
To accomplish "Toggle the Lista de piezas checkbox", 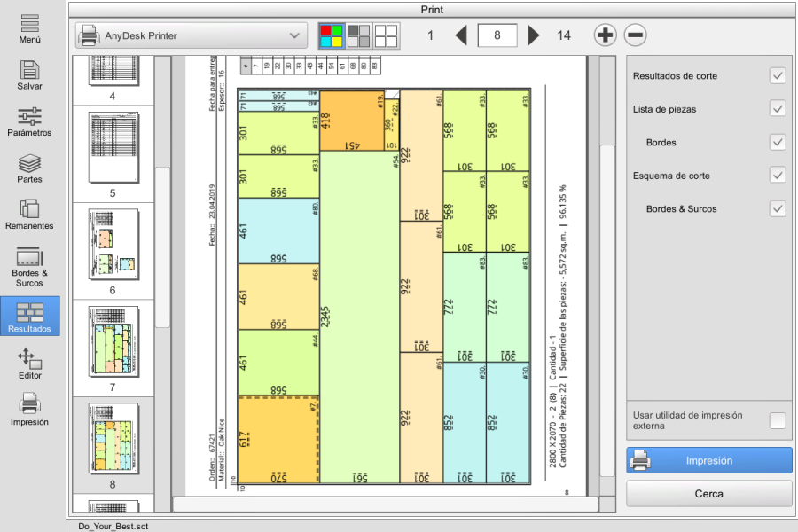I will coord(778,109).
